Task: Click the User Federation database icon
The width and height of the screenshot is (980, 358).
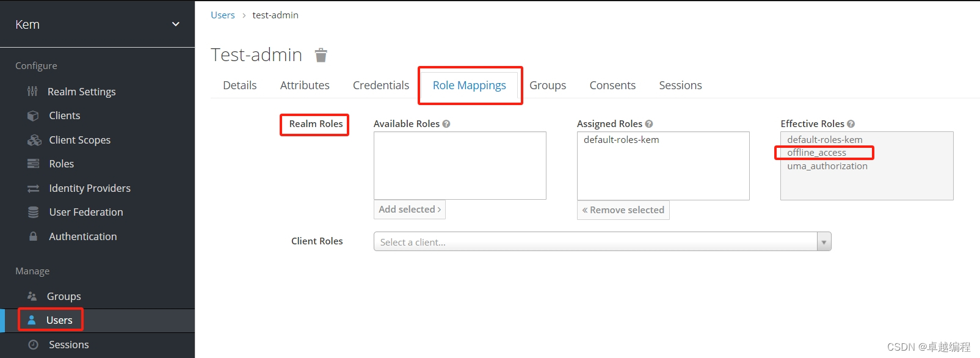Action: [33, 212]
